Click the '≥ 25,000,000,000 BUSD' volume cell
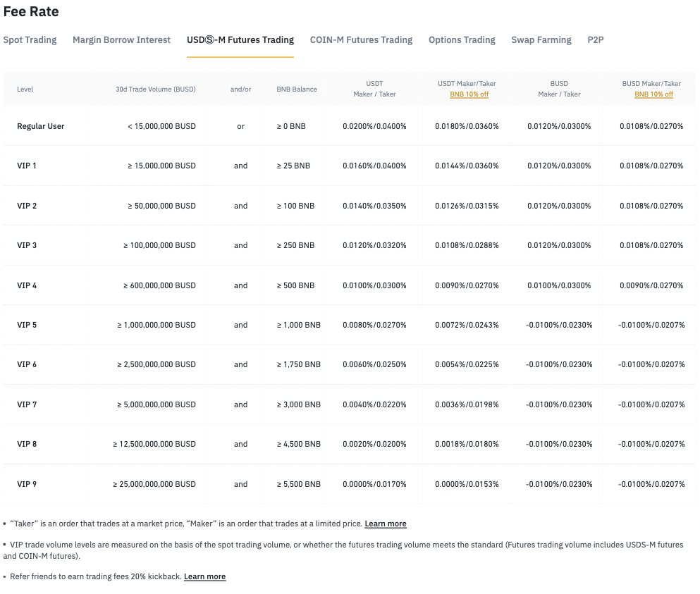700x594 pixels. [x=154, y=484]
